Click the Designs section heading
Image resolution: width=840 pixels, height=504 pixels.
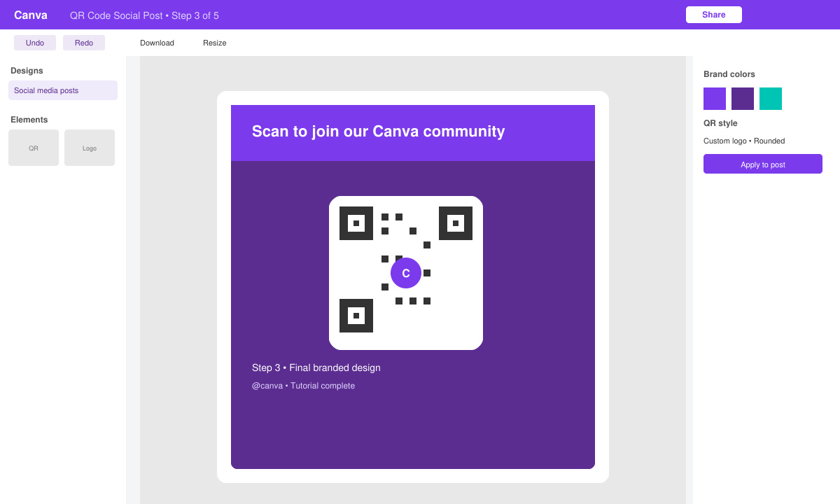[x=27, y=71]
